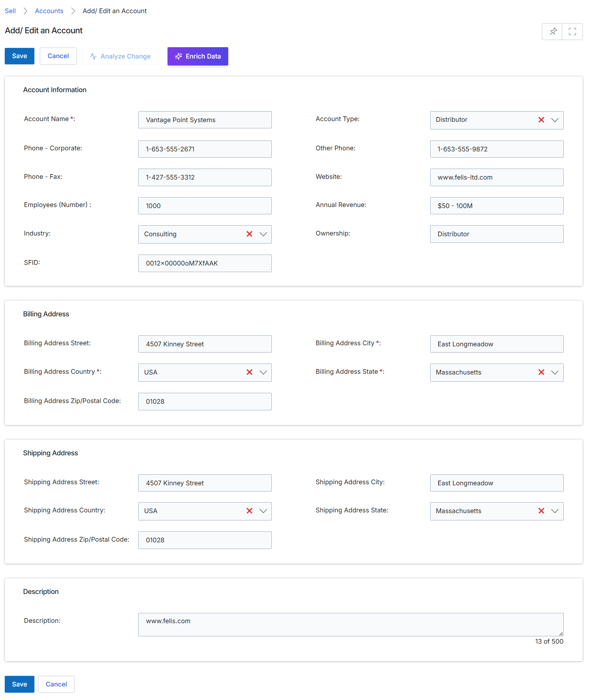Click inside the Description text area
The height and width of the screenshot is (700, 590).
pos(351,625)
